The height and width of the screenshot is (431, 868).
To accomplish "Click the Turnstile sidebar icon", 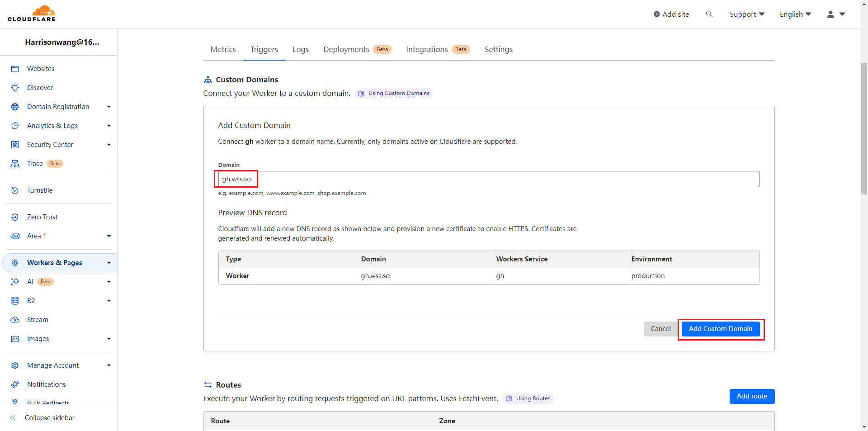I will (15, 190).
